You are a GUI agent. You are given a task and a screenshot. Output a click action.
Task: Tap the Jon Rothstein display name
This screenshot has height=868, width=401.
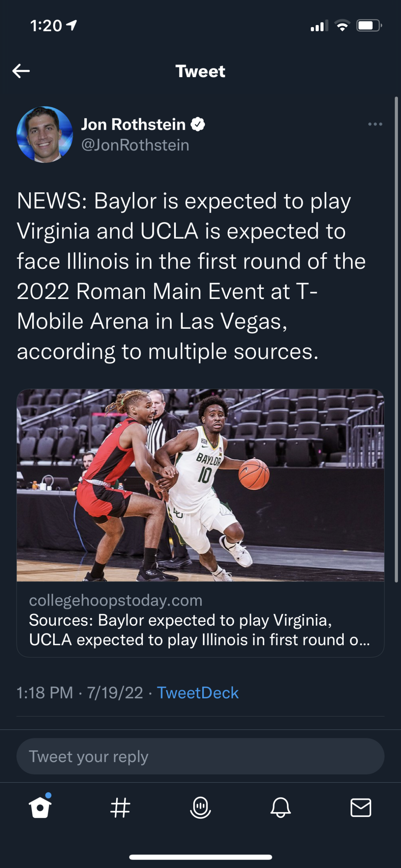(x=133, y=124)
